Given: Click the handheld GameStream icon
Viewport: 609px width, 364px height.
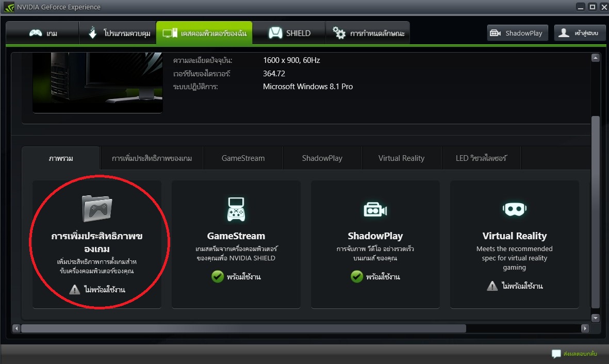Looking at the screenshot, I should pos(236,209).
